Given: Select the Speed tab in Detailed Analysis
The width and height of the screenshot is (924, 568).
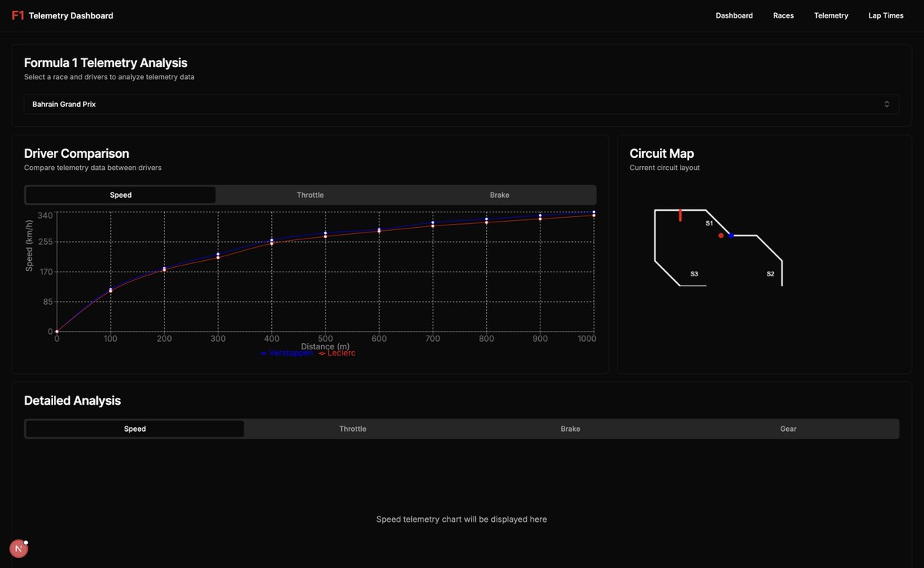Looking at the screenshot, I should [135, 429].
